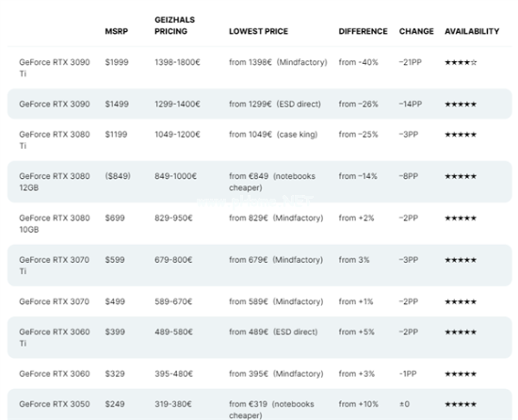Click the 1049€ case king lowest price
The height and width of the screenshot is (420, 518).
click(273, 135)
